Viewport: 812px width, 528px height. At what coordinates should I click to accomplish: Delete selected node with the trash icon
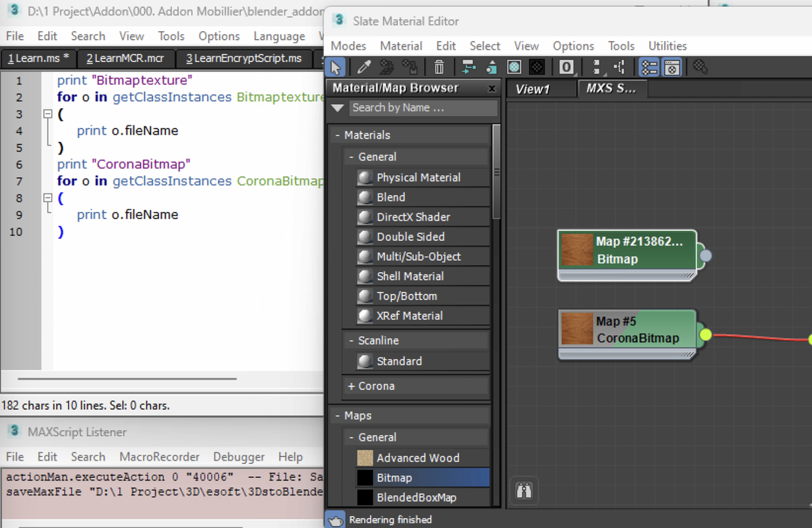coord(439,67)
